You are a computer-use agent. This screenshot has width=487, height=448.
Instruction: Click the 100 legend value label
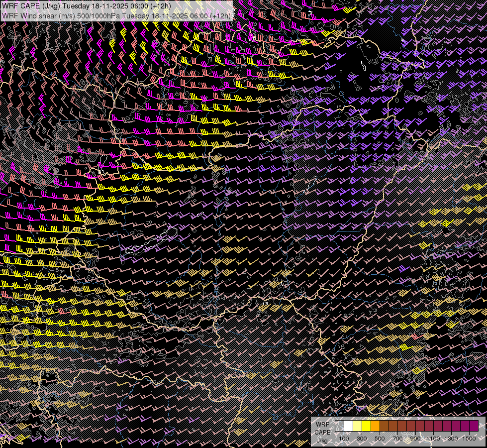[344, 439]
